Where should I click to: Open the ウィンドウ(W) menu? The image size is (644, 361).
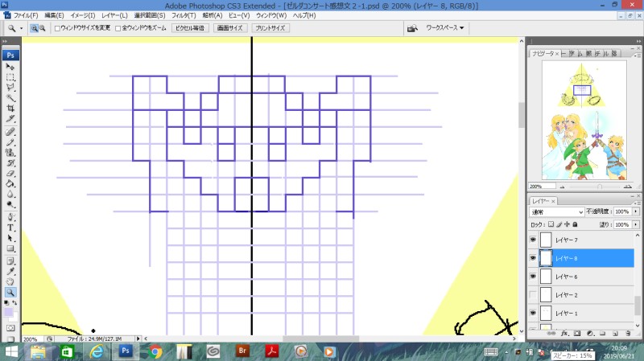click(x=271, y=15)
